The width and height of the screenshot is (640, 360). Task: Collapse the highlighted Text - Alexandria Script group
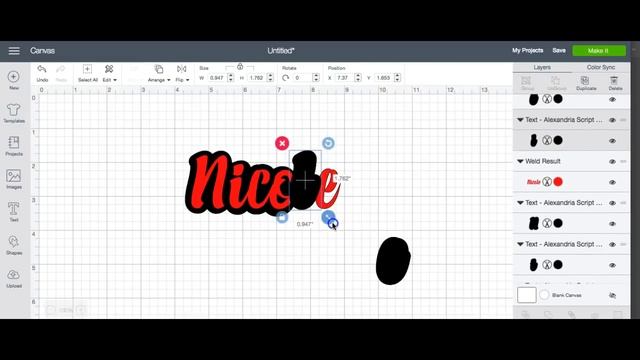520,120
